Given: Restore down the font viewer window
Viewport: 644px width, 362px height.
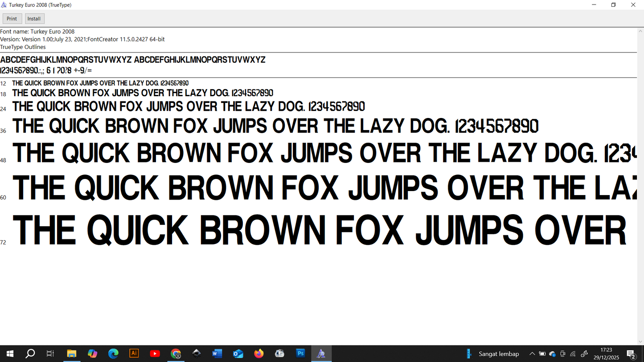Looking at the screenshot, I should click(614, 5).
